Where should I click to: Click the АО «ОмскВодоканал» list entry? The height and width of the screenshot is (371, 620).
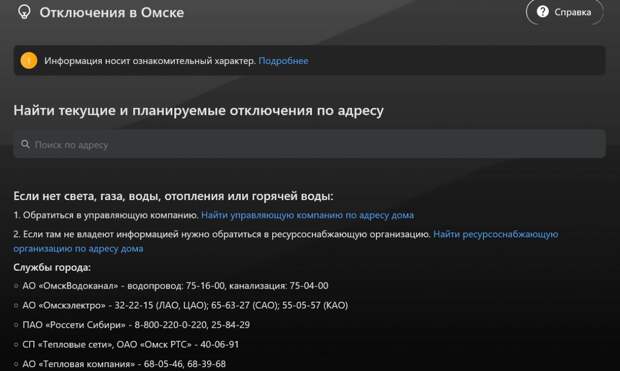[x=175, y=286]
